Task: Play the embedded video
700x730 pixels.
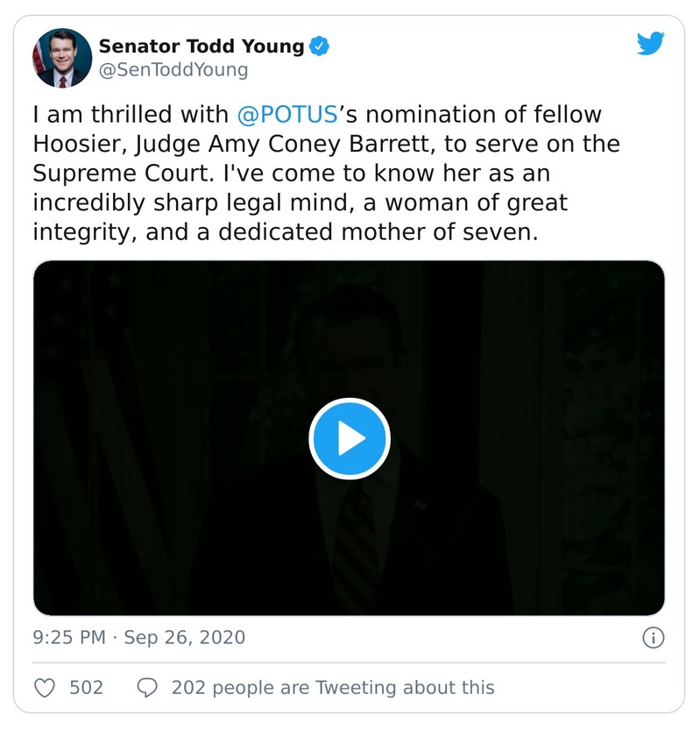Action: pos(349,438)
